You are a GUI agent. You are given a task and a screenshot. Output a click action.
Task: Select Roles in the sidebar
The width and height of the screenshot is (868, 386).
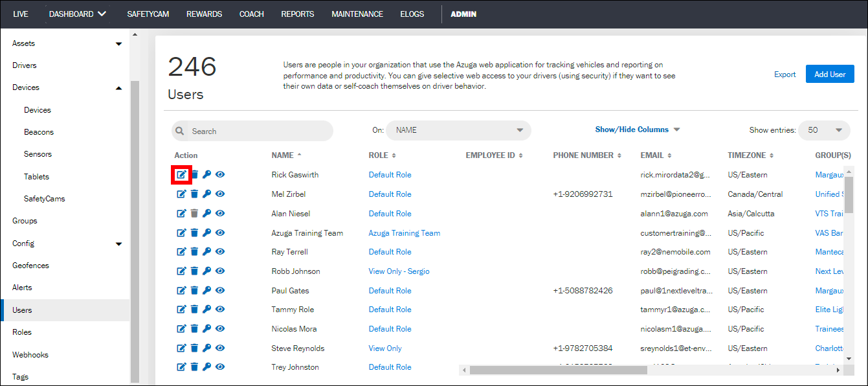coord(22,332)
